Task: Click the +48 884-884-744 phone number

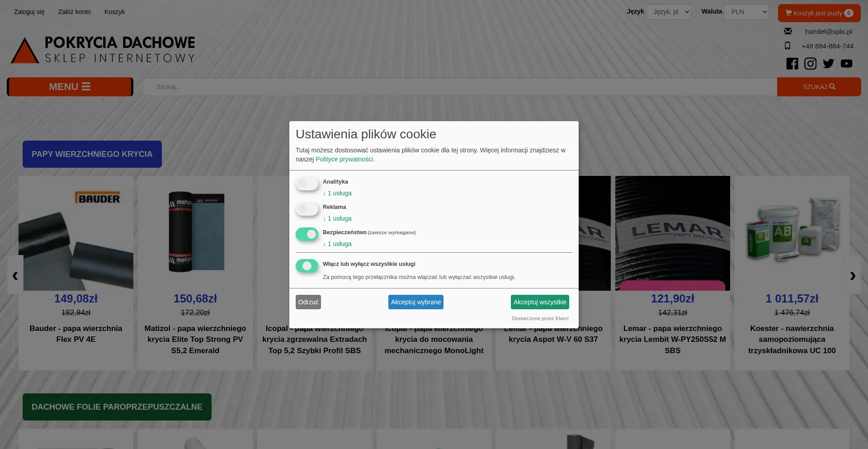Action: 827,46
